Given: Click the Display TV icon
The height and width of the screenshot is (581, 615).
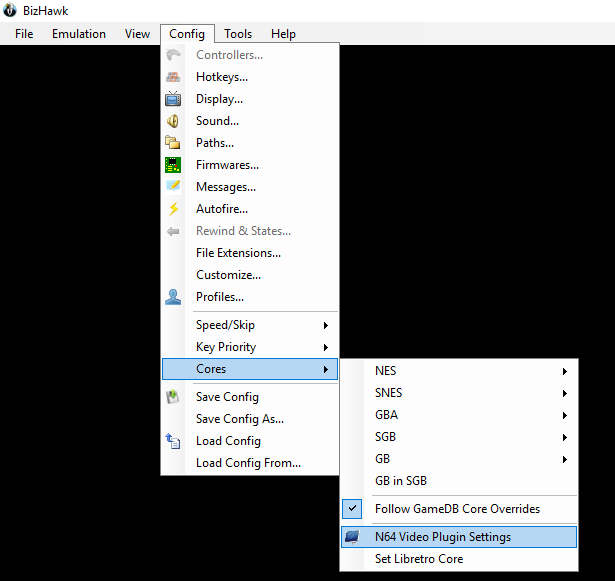Looking at the screenshot, I should [174, 99].
